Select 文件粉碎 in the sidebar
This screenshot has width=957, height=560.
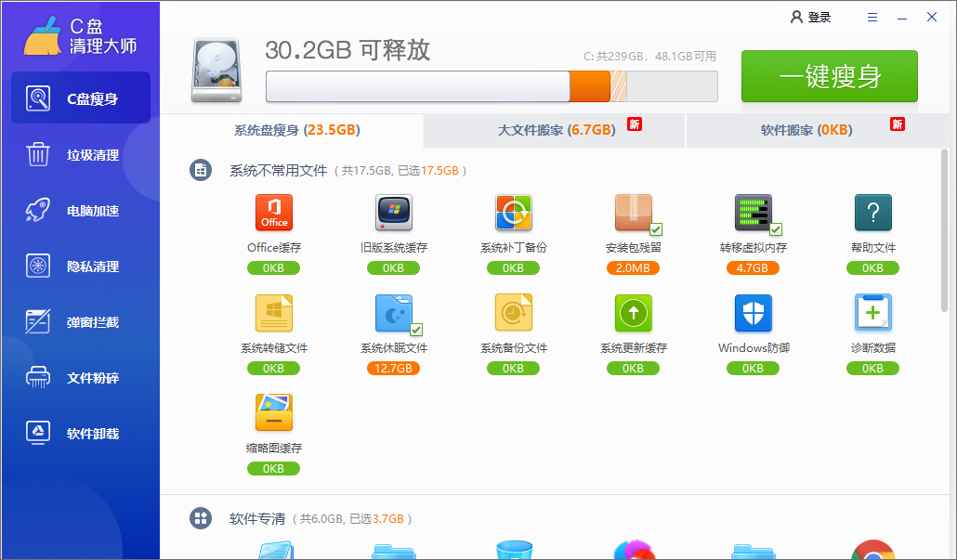[x=80, y=377]
